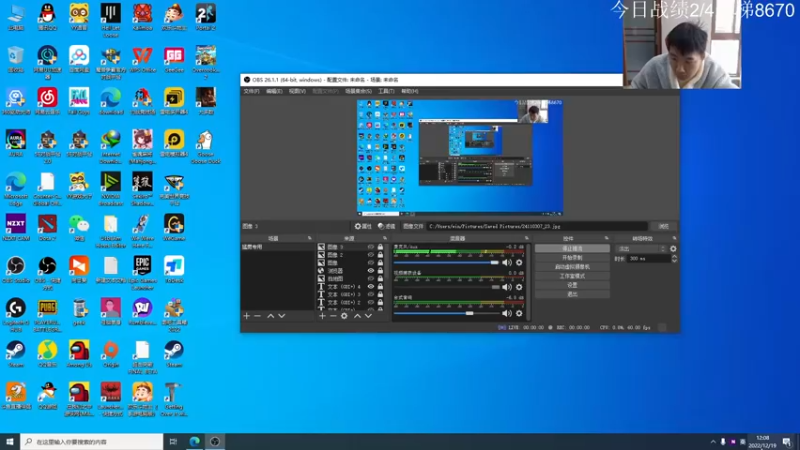The image size is (800, 450).
Task: Open the 淡出 transition dropdown
Action: (641, 249)
